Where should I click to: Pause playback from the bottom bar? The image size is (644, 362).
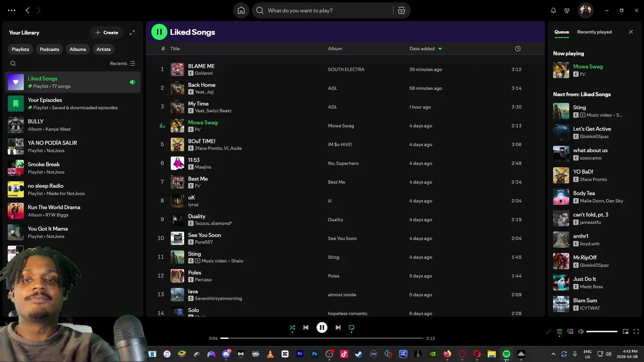point(321,327)
